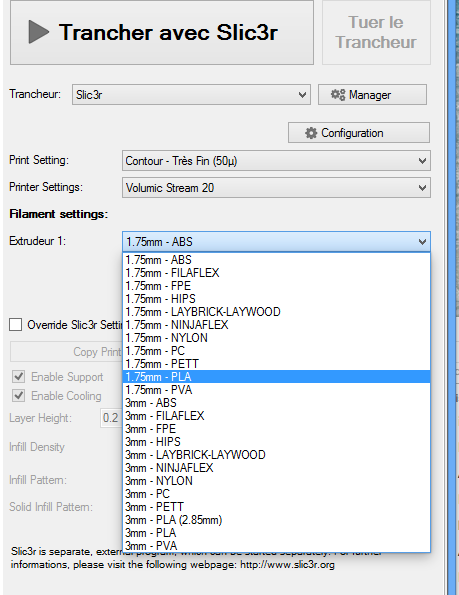Pick 3mm - NYLON filament
Image resolution: width=459 pixels, height=595 pixels.
pyautogui.click(x=276, y=481)
